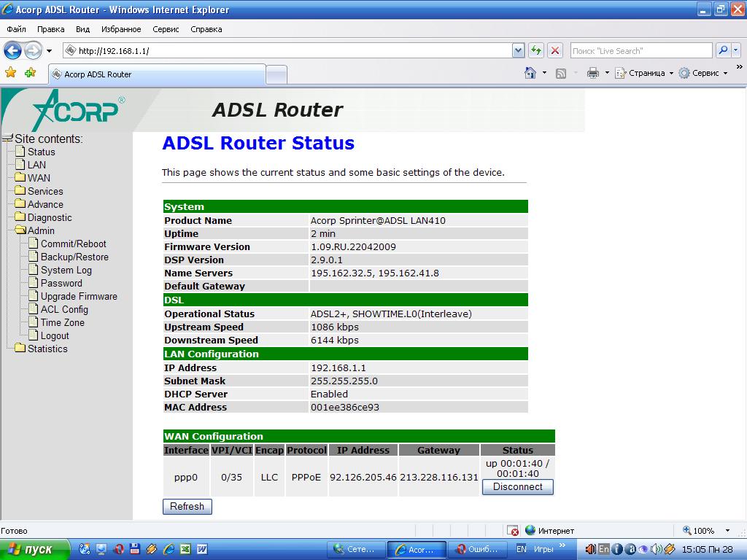Click the Refresh page icon in address bar

click(x=536, y=50)
